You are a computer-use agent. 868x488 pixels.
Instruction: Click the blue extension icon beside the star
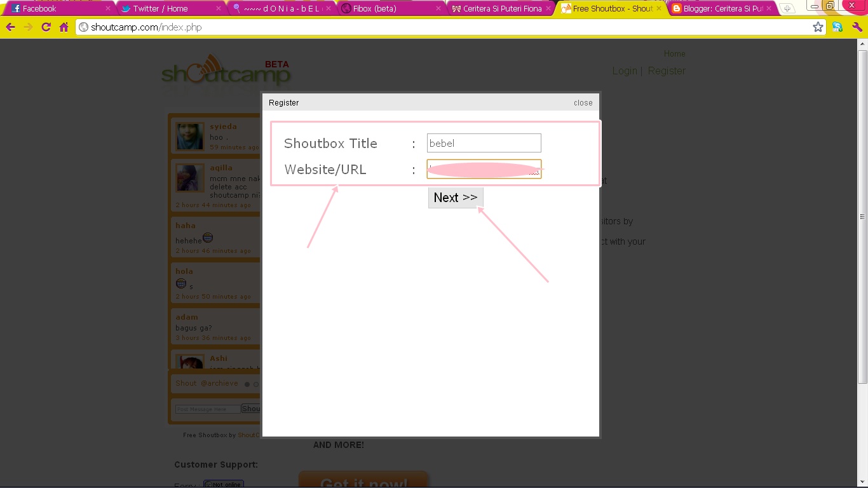pos(837,27)
